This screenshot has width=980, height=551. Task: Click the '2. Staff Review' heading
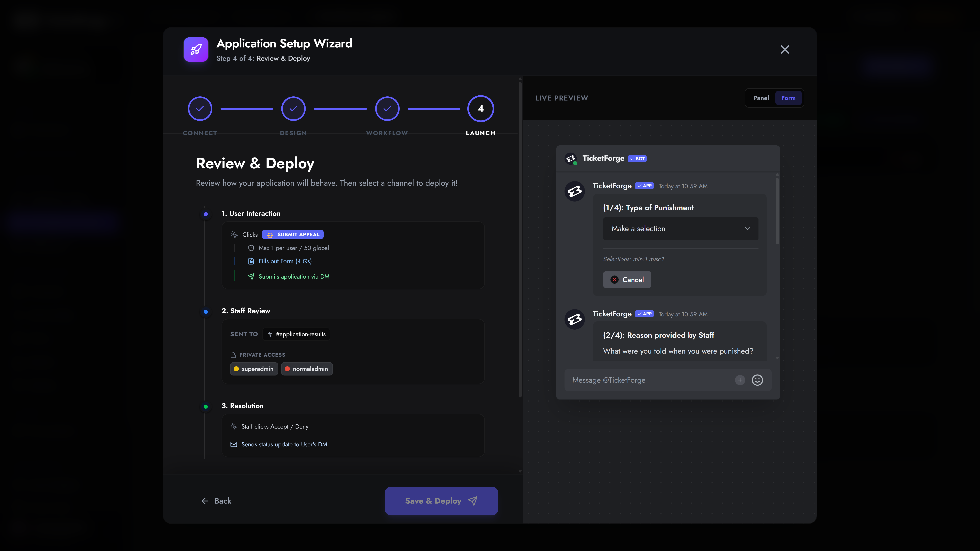pos(246,311)
